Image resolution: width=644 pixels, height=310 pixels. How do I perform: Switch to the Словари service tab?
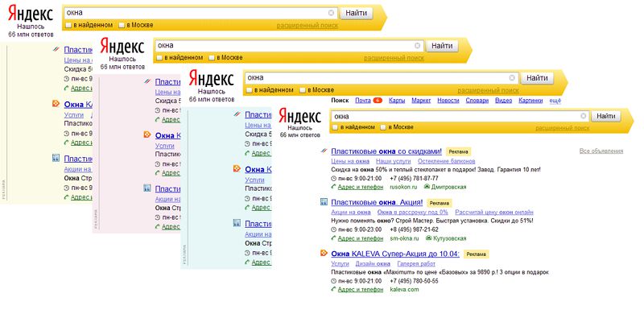[x=477, y=101]
